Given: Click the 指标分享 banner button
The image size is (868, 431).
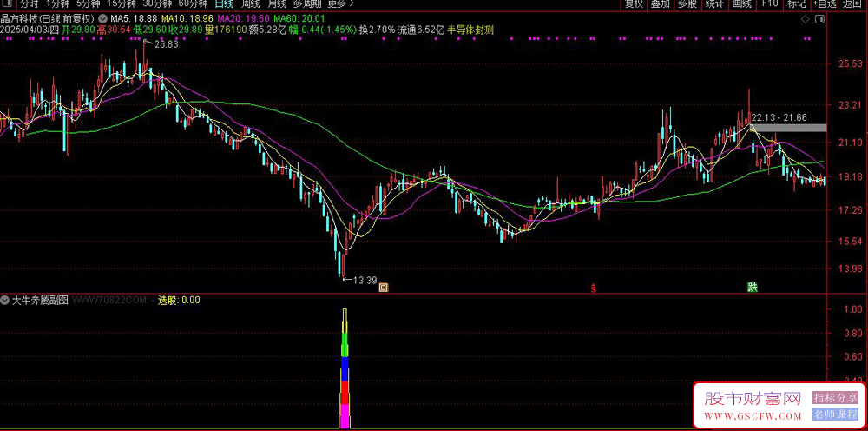Looking at the screenshot, I should (x=835, y=398).
